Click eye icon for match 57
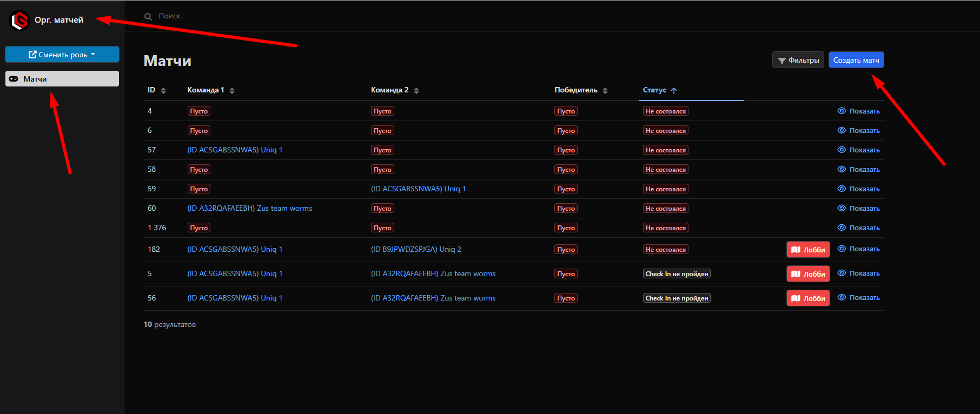The width and height of the screenshot is (980, 414). pyautogui.click(x=842, y=150)
